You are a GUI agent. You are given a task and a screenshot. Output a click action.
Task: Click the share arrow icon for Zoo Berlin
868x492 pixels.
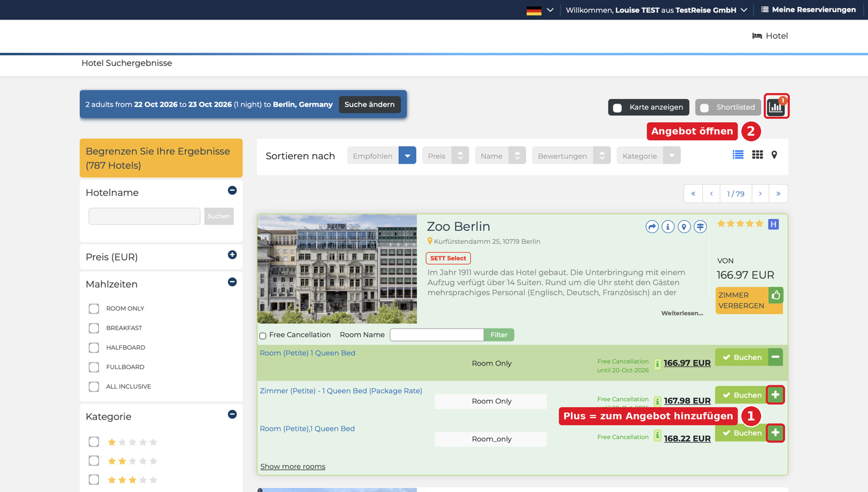[x=652, y=227]
